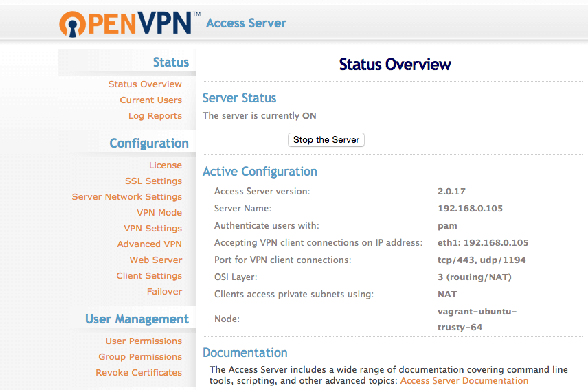Screen dimensions: 588x390
Task: Open Access Server Documentation link
Action: 464,380
